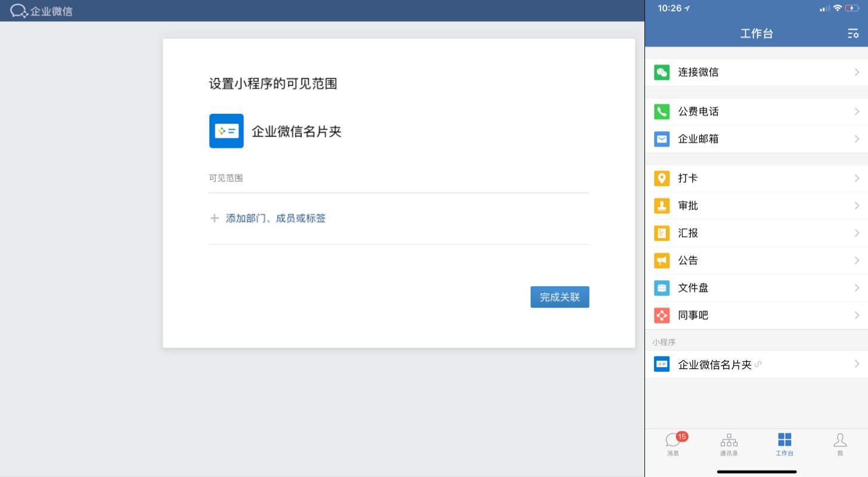Click the 公费电话 label text

tap(698, 111)
